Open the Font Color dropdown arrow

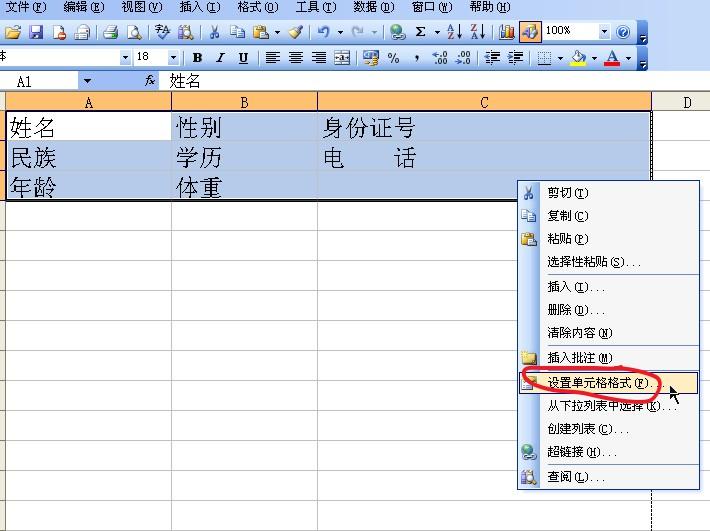[x=628, y=58]
